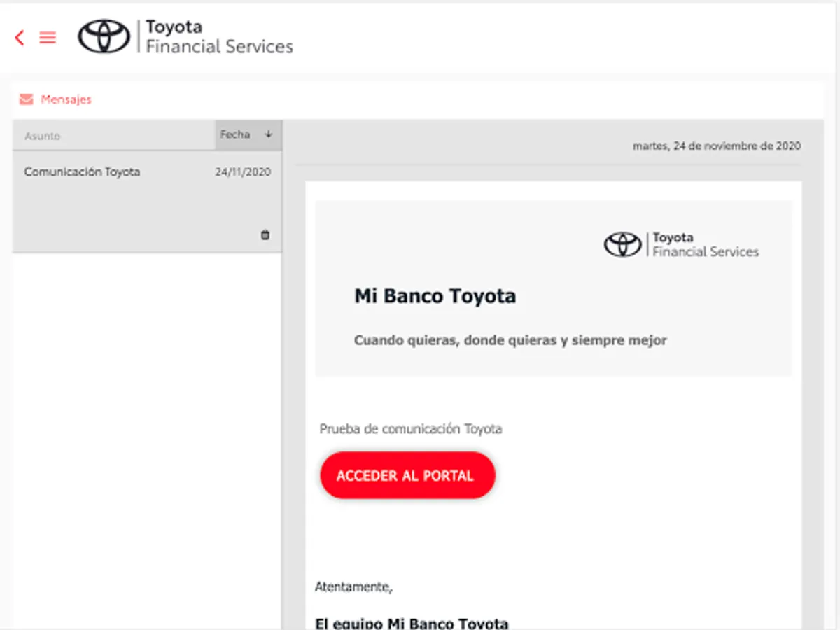Viewport: 840px width, 630px height.
Task: Click the Atentamente, closing text
Action: (353, 587)
